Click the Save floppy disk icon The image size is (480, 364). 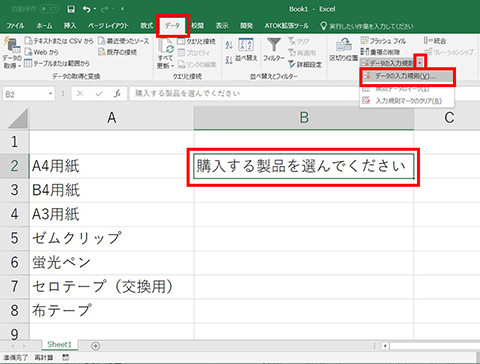71,9
